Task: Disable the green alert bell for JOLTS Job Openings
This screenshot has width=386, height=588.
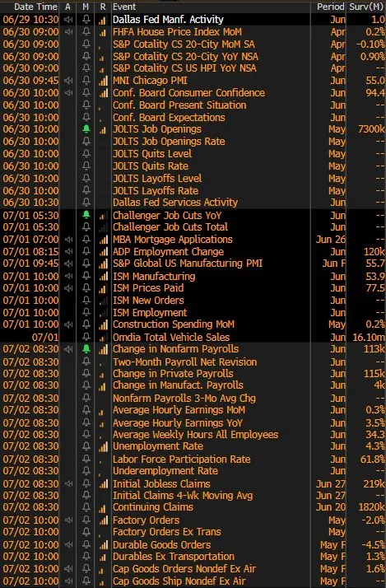Action: click(x=86, y=129)
